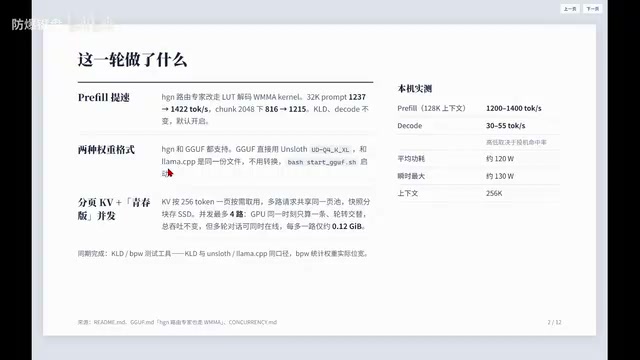Click the page indicator 2 / 12
This screenshot has height=360, width=640.
[x=554, y=322]
